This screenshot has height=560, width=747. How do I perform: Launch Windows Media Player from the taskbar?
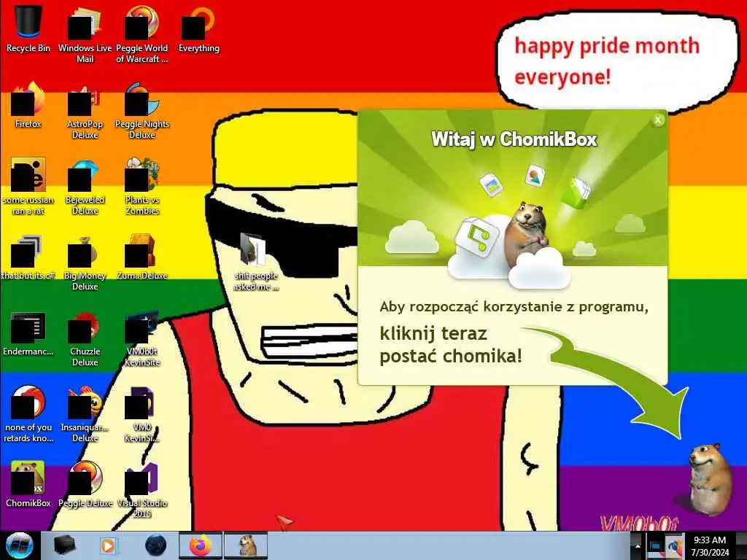[108, 545]
